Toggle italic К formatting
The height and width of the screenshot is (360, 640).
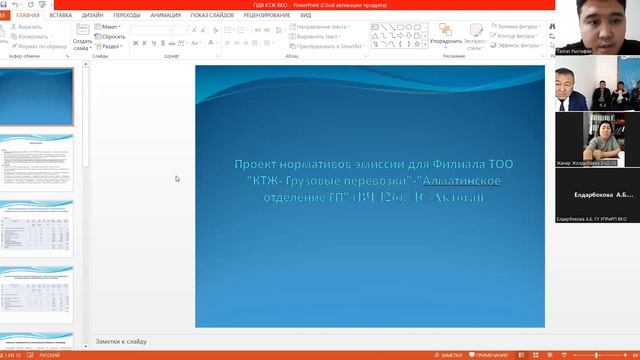(144, 43)
